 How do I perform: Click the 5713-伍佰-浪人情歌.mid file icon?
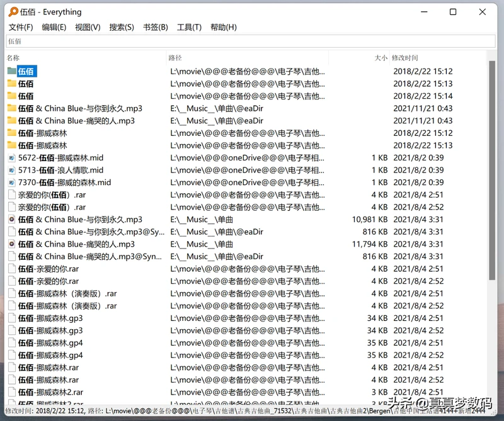(x=11, y=170)
